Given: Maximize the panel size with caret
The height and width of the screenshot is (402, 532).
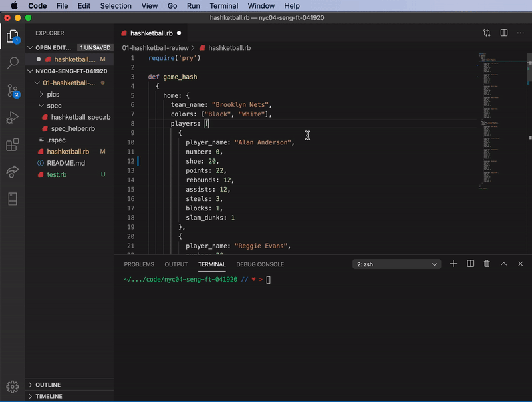Looking at the screenshot, I should 504,264.
